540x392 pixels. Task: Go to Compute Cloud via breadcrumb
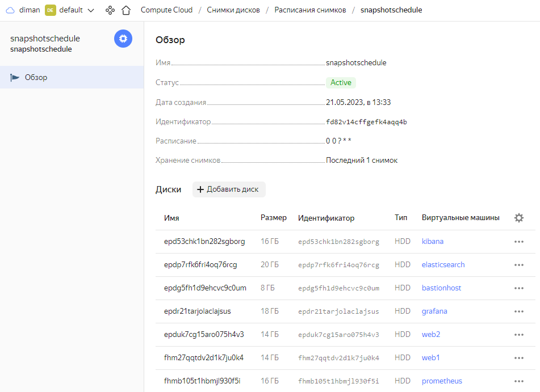[x=166, y=10]
